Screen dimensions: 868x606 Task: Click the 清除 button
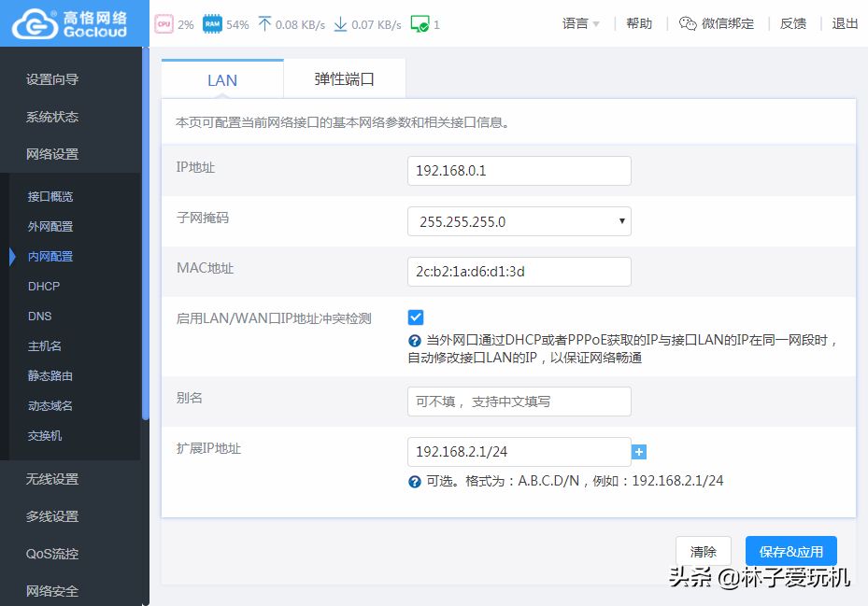click(x=703, y=551)
